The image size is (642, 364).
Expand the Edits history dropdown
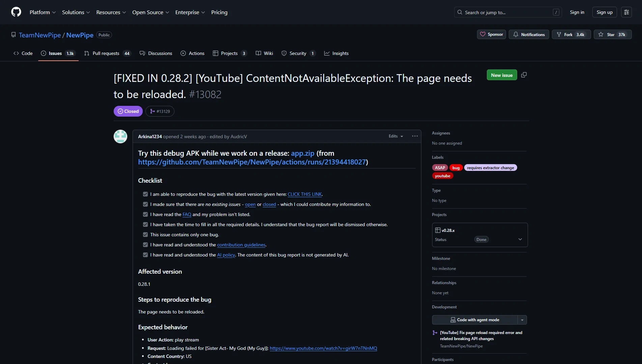pos(396,136)
